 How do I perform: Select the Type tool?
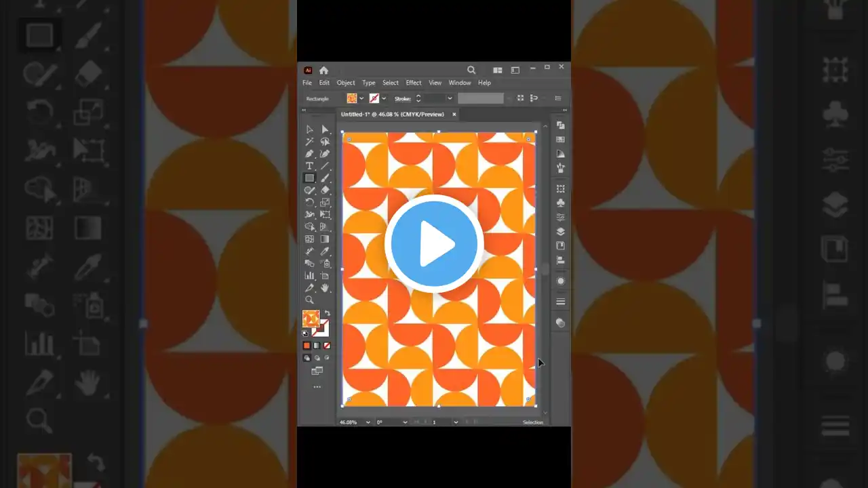[x=309, y=166]
